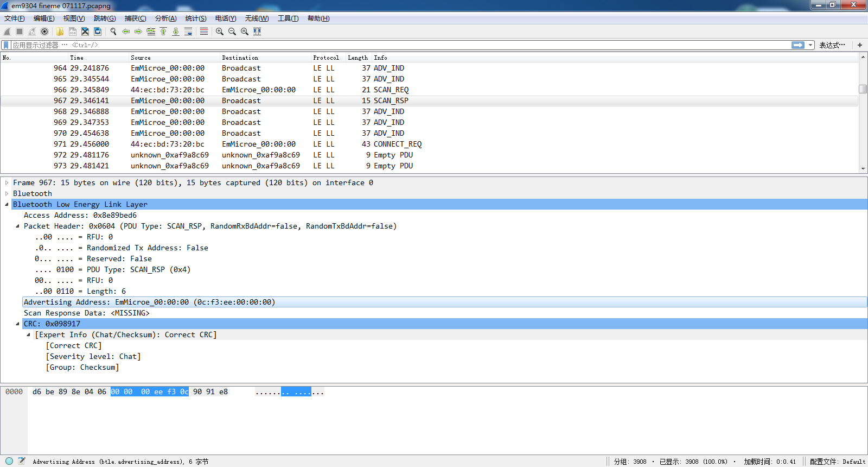Select packet 966 SCAN_REQ row
The width and height of the screenshot is (868, 467).
(429, 90)
